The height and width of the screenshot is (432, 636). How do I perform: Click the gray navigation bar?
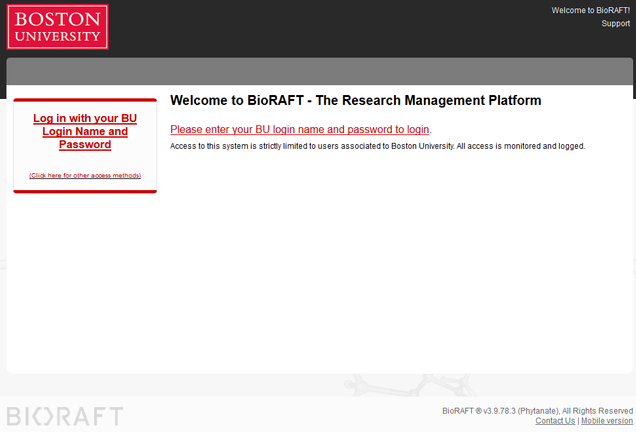pos(318,71)
